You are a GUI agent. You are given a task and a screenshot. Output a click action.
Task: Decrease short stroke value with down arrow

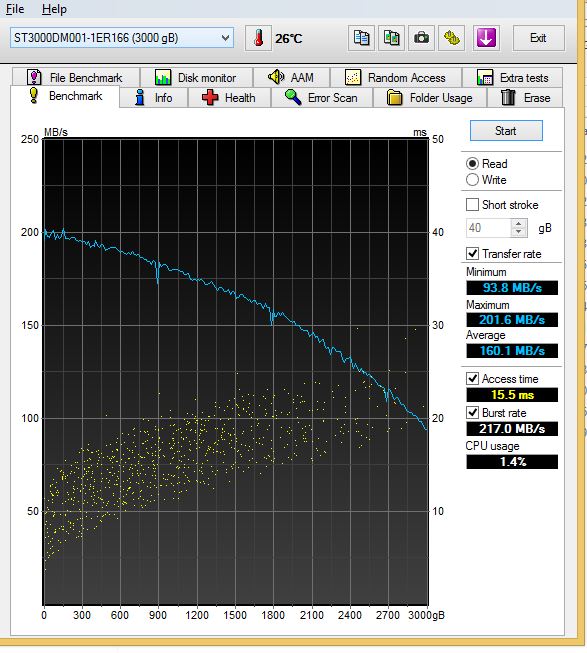pos(519,232)
